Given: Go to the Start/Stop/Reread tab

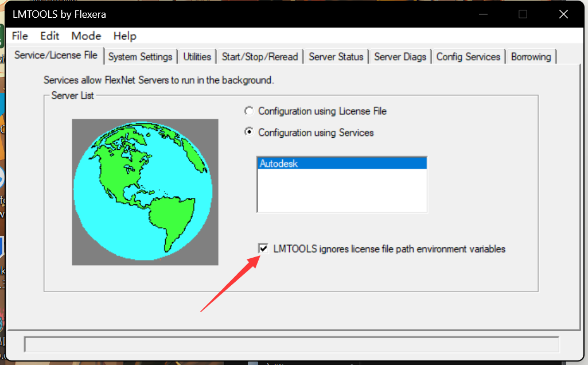Looking at the screenshot, I should pyautogui.click(x=260, y=57).
